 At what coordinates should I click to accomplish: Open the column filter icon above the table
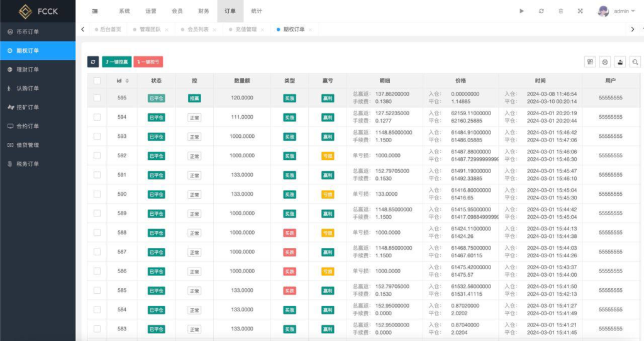590,62
